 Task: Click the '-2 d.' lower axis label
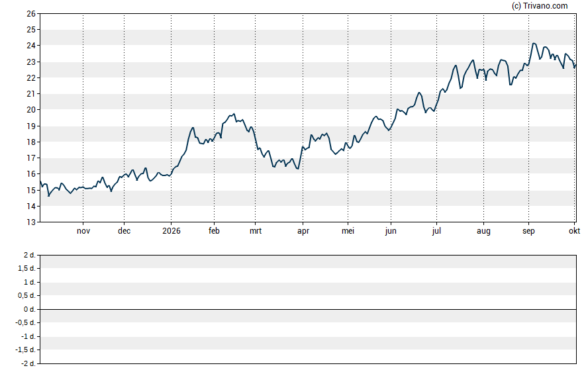pos(28,363)
